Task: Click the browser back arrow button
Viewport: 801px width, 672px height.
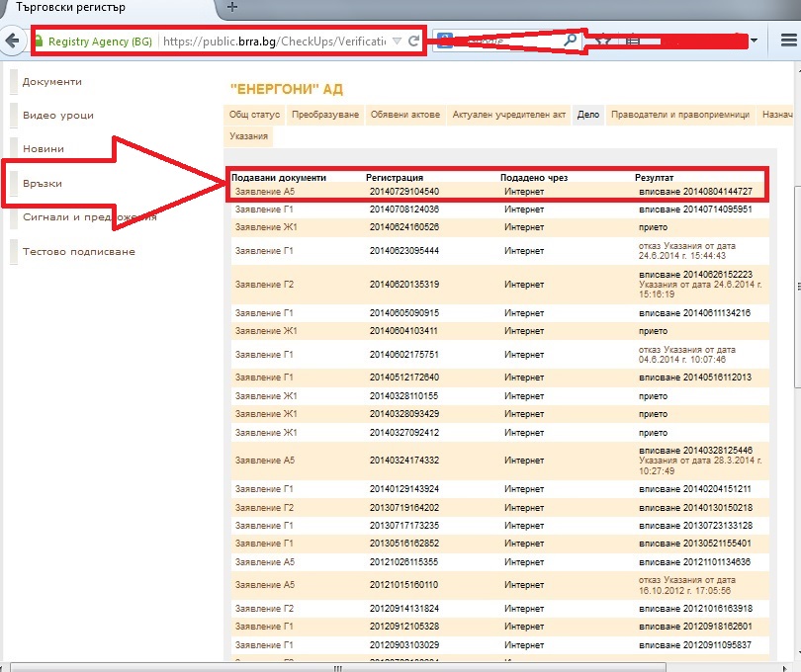Action: coord(12,42)
